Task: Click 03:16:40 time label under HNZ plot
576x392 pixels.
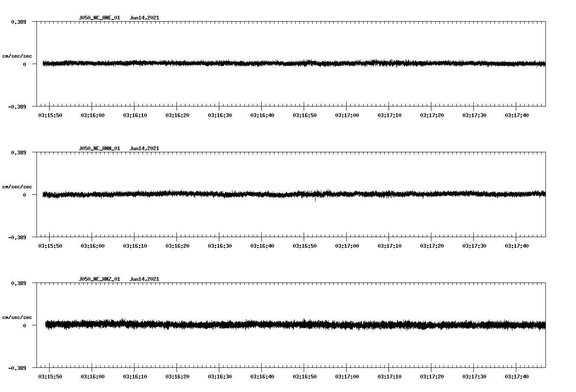Action: point(262,376)
